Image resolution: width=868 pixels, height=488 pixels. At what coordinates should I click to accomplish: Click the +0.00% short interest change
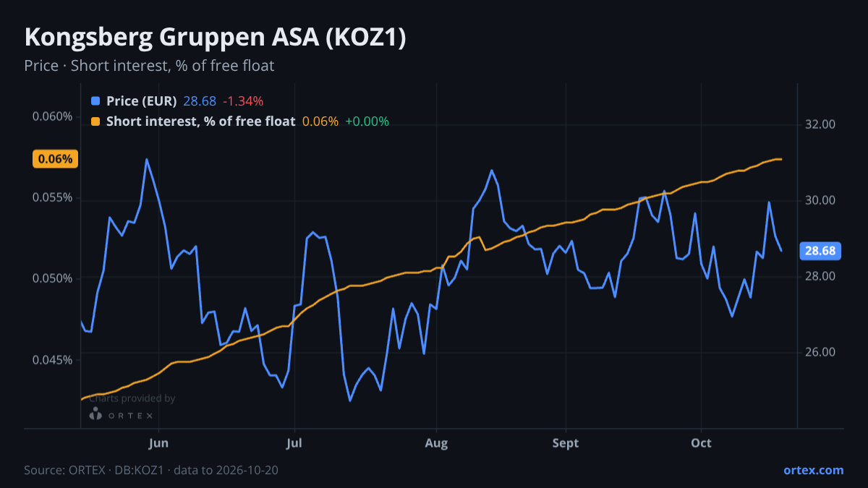click(x=367, y=121)
